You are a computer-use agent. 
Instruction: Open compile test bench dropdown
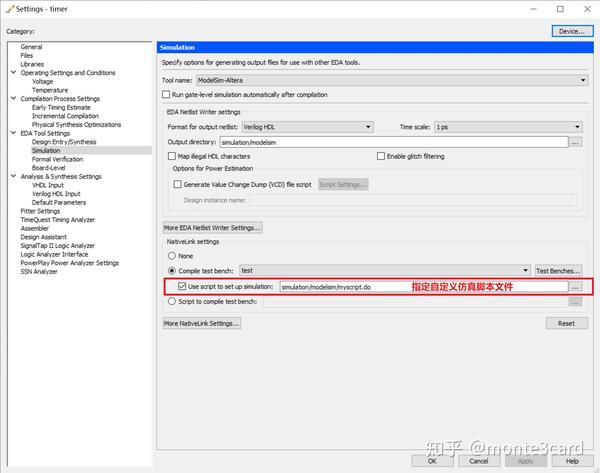[385, 271]
